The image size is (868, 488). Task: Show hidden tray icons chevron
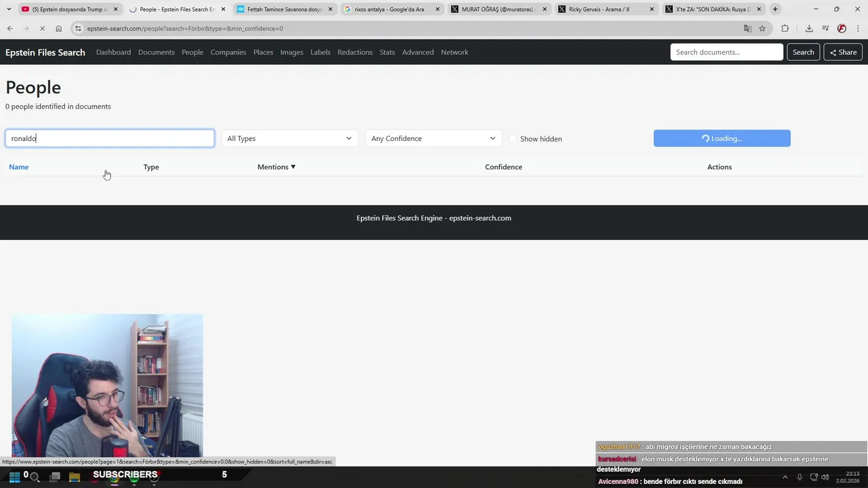pyautogui.click(x=785, y=477)
